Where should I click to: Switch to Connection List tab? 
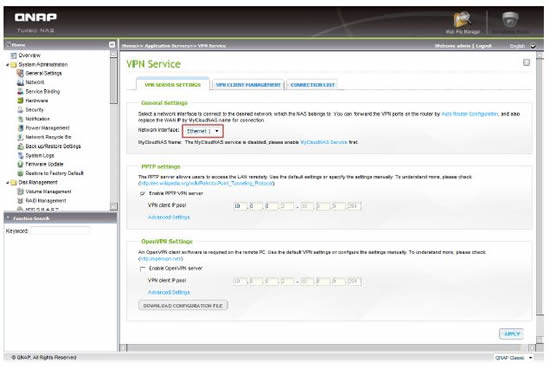pos(313,85)
